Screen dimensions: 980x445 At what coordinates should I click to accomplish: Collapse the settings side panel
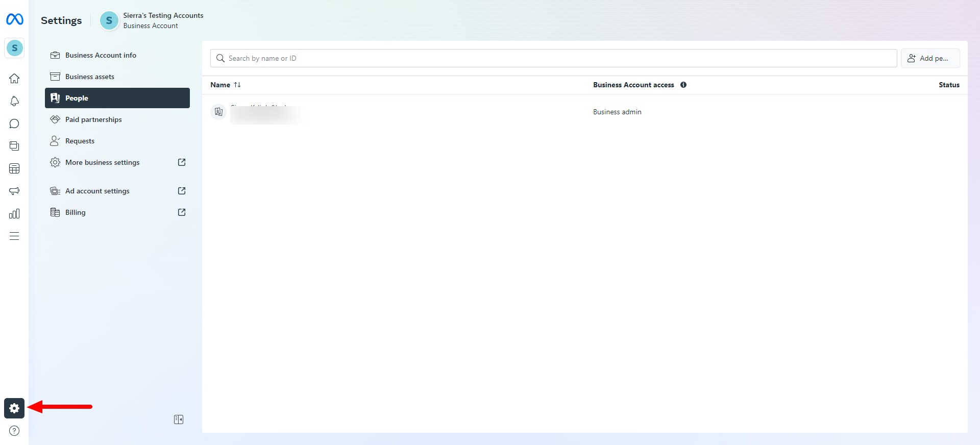point(179,419)
